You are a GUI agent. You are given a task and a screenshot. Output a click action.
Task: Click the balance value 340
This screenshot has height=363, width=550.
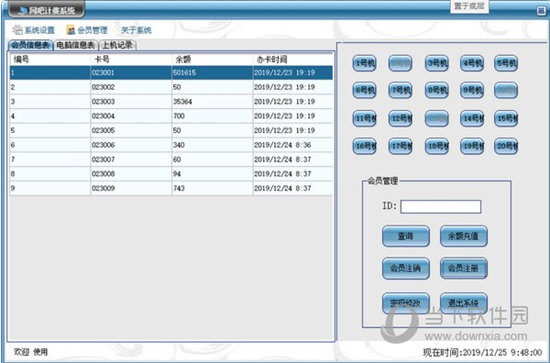click(179, 145)
